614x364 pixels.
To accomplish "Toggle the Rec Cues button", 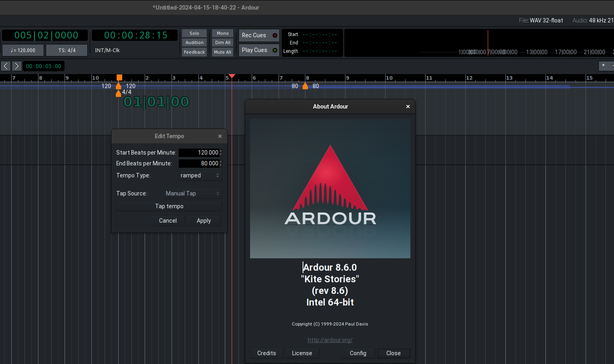I will tap(259, 35).
